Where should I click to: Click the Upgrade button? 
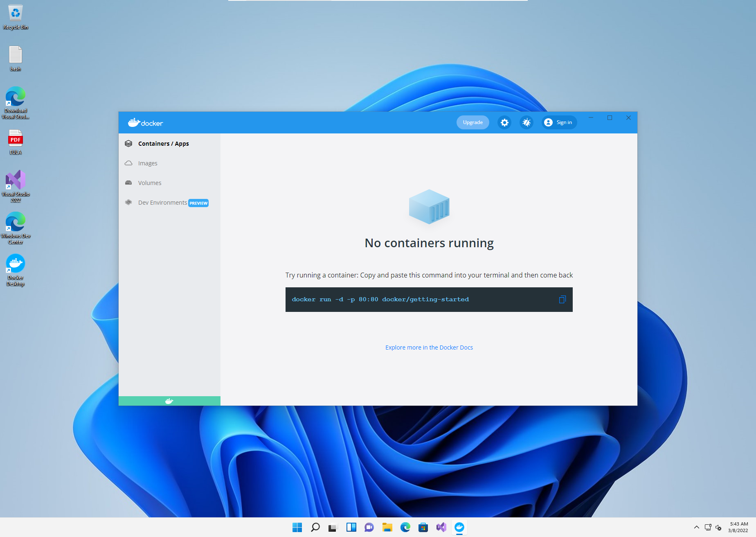pyautogui.click(x=473, y=122)
